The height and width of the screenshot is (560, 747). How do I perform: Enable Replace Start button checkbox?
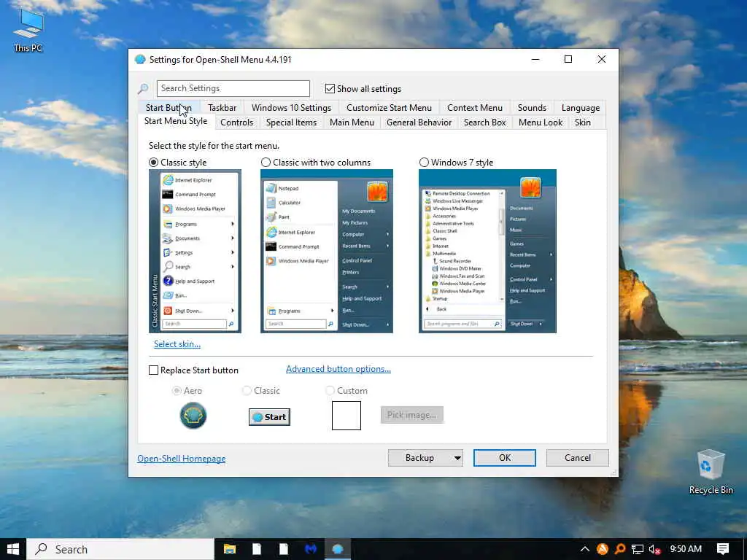pyautogui.click(x=153, y=370)
